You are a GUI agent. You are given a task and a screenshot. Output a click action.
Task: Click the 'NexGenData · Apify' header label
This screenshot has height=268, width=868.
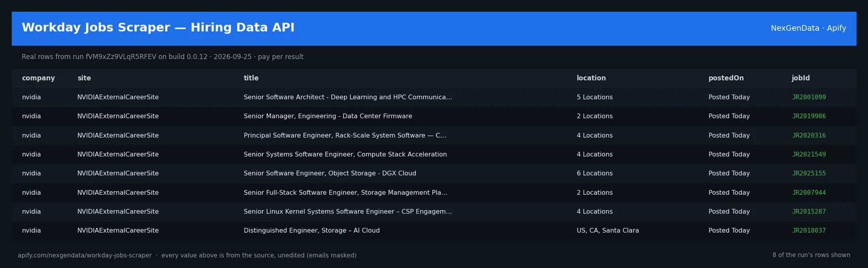pyautogui.click(x=808, y=28)
